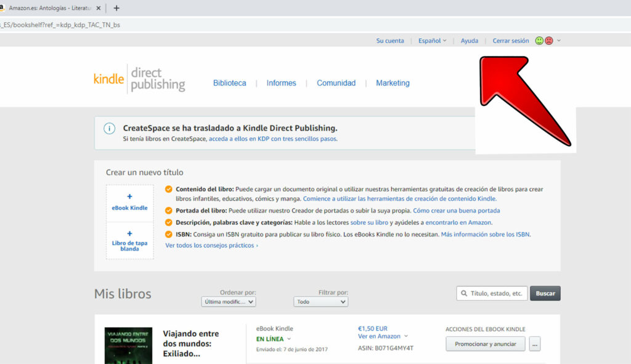Click the Crear un nuevo título heading
631x364 pixels.
pos(144,172)
